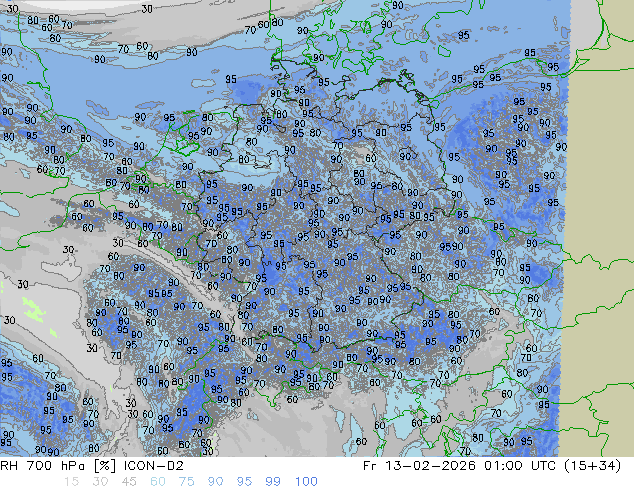Viewport: 634px width, 490px height.
Task: Click legend value 60 in the color scale
Action: [158, 482]
